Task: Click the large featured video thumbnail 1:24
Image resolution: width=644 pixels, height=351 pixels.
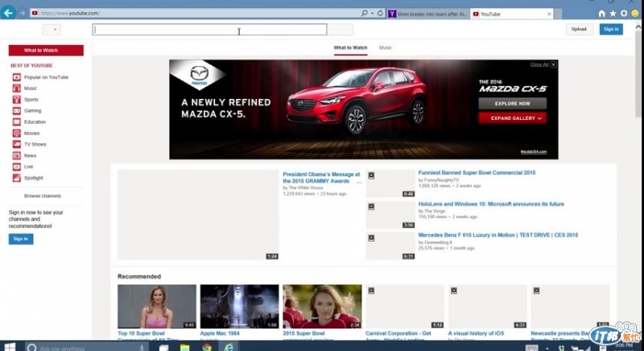Action: pyautogui.click(x=198, y=215)
